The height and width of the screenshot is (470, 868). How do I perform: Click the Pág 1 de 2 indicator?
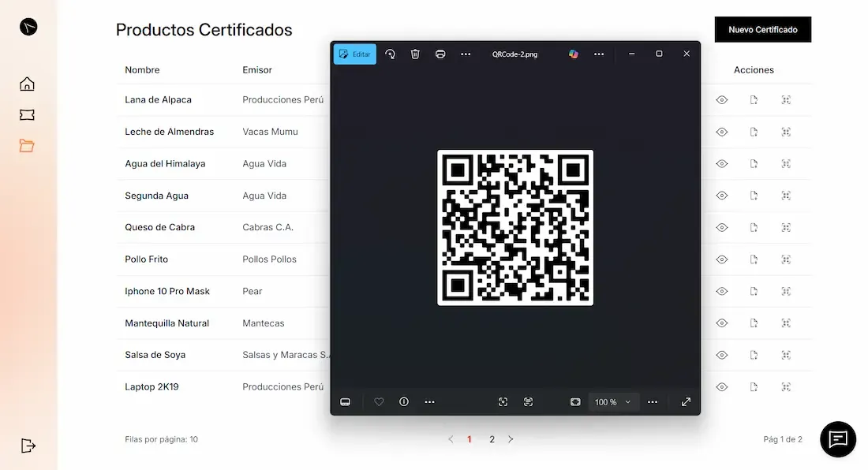(x=783, y=439)
